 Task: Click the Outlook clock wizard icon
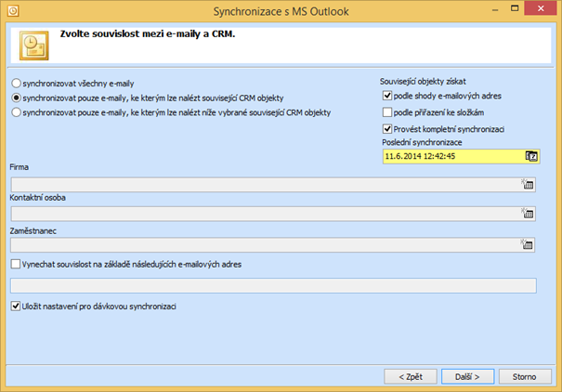coord(34,46)
